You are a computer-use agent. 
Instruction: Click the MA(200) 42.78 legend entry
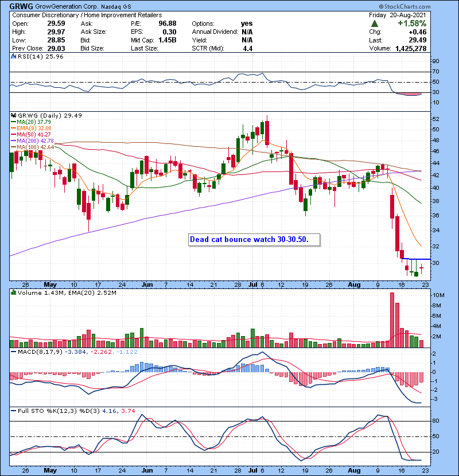click(35, 141)
